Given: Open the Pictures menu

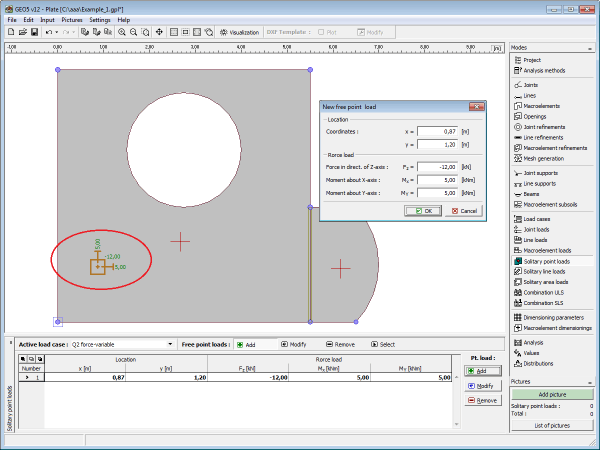Looking at the screenshot, I should pos(72,19).
